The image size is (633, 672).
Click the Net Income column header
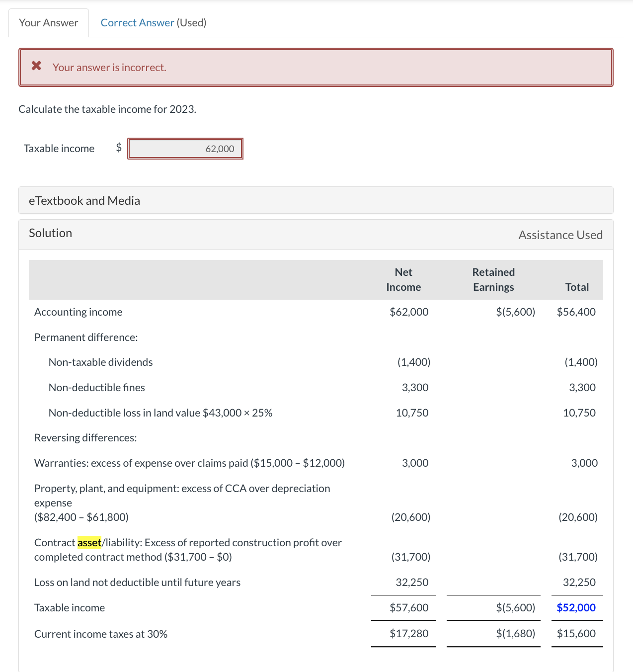pos(403,279)
